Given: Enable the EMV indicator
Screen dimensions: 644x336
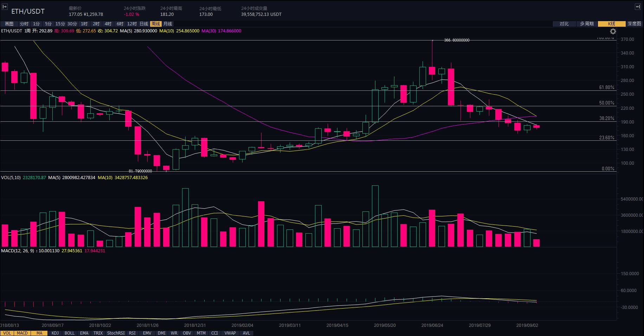Looking at the screenshot, I should pos(147,333).
